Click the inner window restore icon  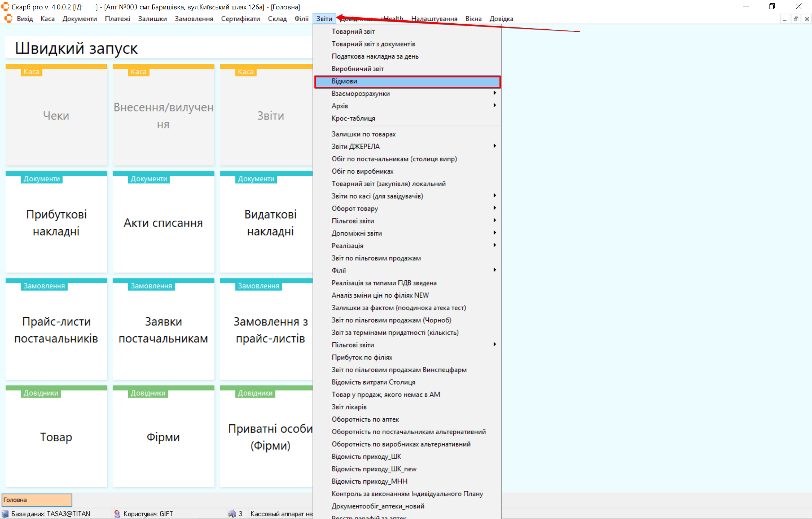click(796, 19)
